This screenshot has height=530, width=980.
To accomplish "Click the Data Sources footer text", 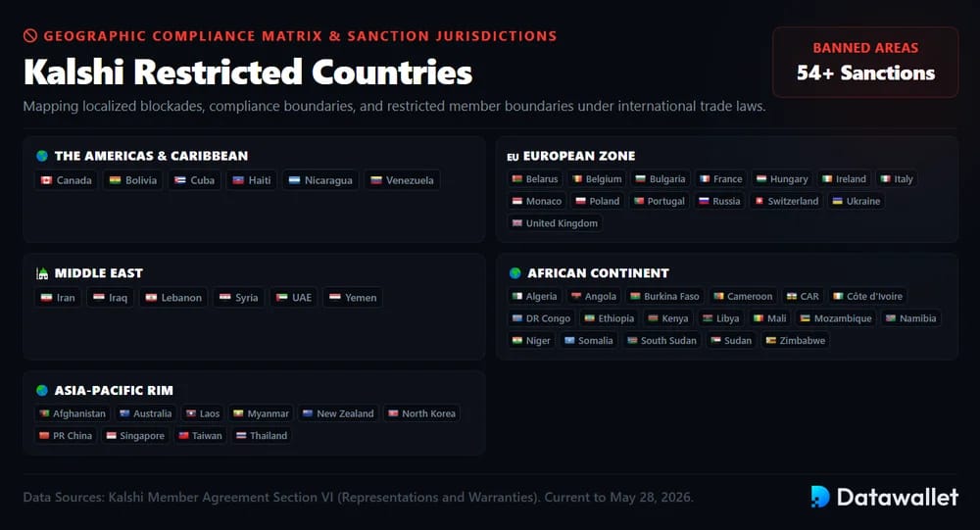I will pos(358,498).
